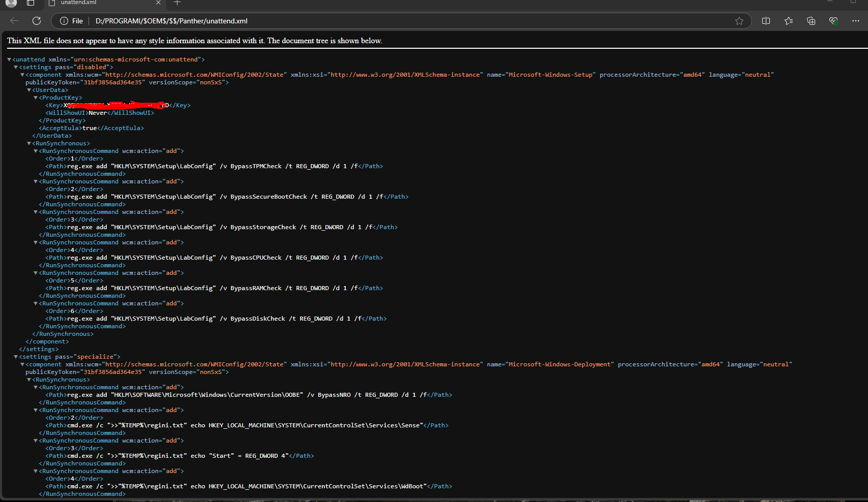This screenshot has width=868, height=502.
Task: Collapse the UserData node
Action: [x=29, y=90]
